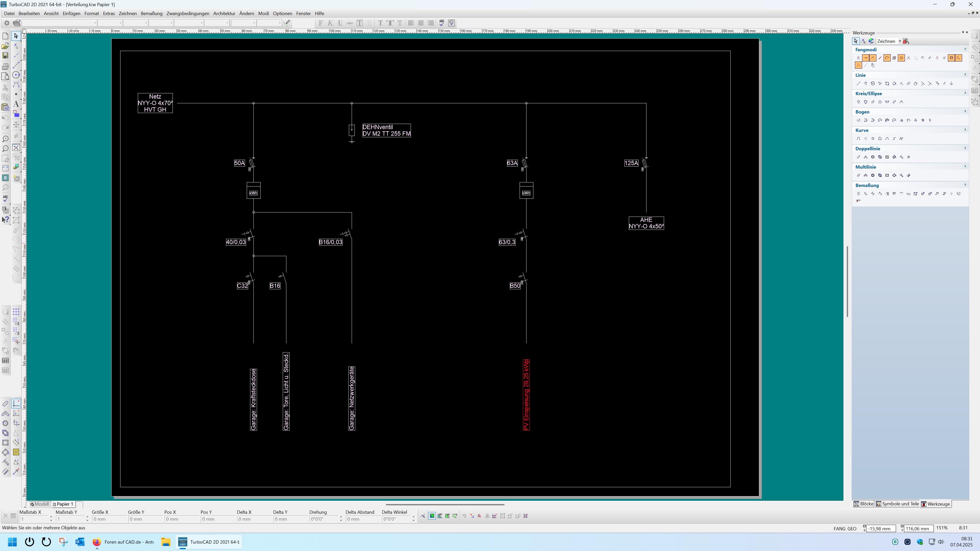Toggle intersection X snap in Fangmodi
Screen dimensions: 980x551
click(x=909, y=58)
